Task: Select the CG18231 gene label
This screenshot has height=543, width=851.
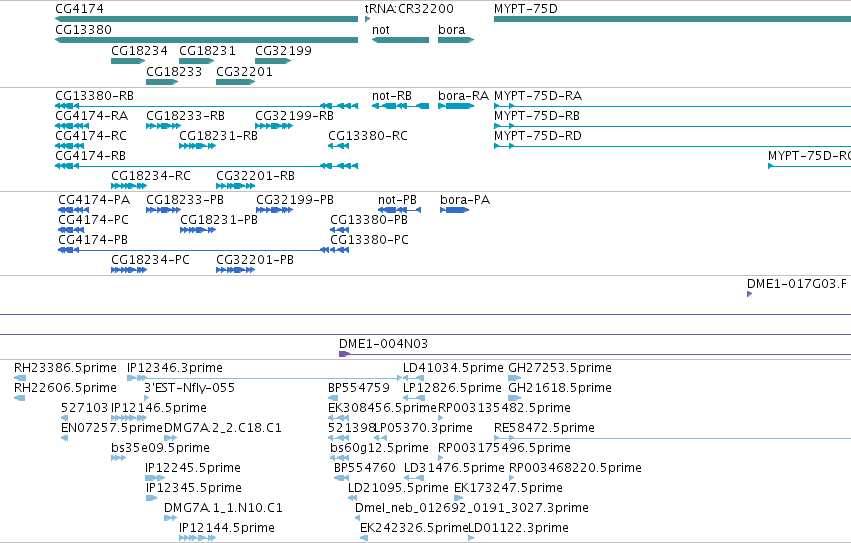Action: pyautogui.click(x=207, y=51)
